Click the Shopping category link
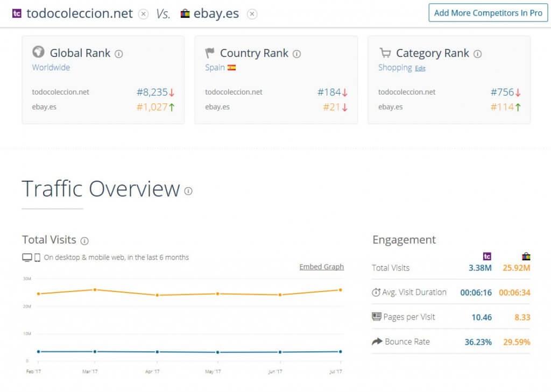The height and width of the screenshot is (392, 551). (394, 67)
